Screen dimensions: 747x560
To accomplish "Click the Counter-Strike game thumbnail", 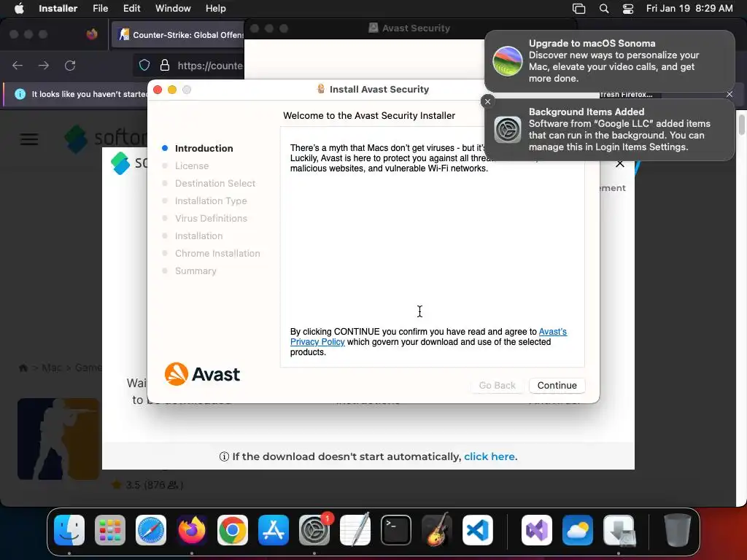I will coord(58,438).
